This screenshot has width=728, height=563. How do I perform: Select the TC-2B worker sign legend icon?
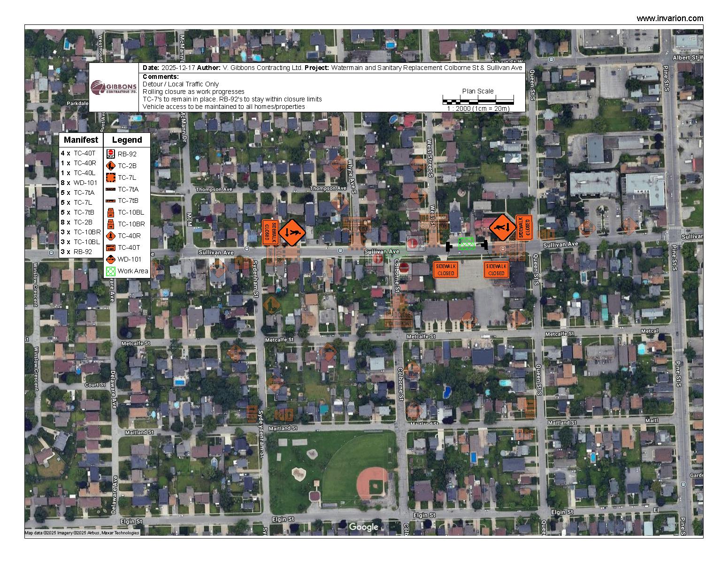pyautogui.click(x=112, y=165)
